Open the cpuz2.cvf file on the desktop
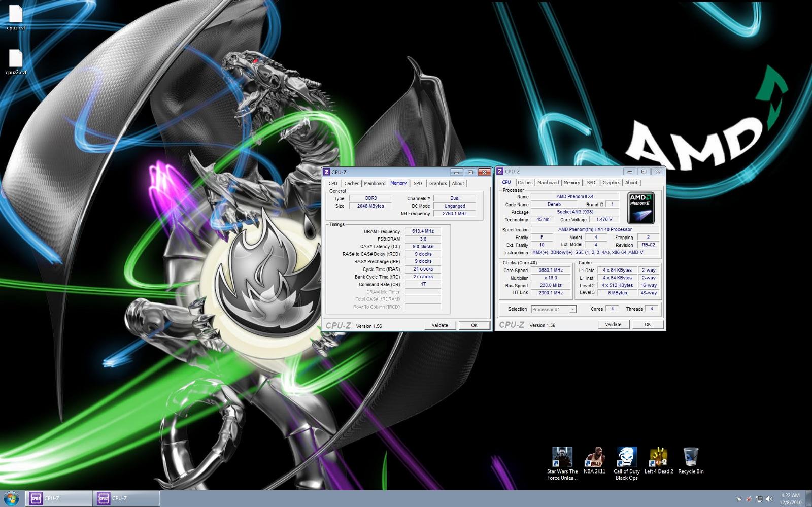This screenshot has height=507, width=812. point(16,62)
